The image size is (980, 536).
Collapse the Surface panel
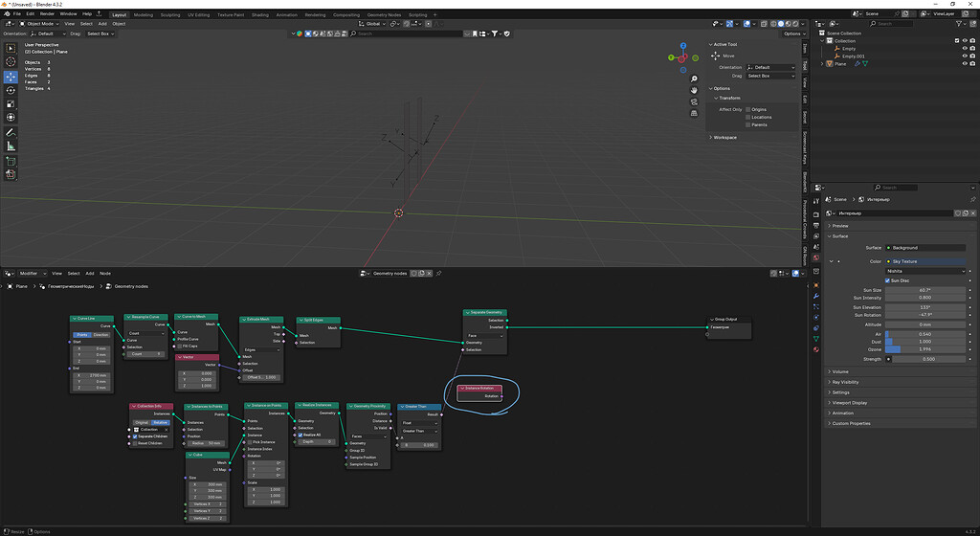[840, 236]
